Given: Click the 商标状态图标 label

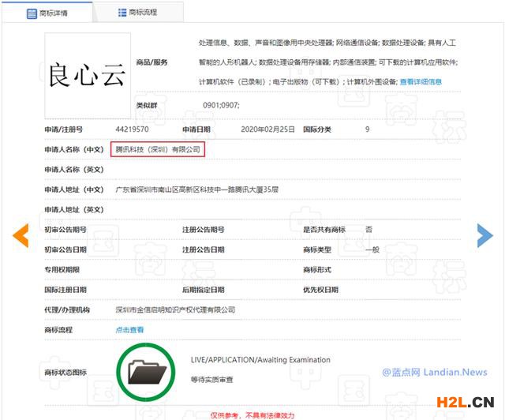Looking at the screenshot, I should point(65,373).
